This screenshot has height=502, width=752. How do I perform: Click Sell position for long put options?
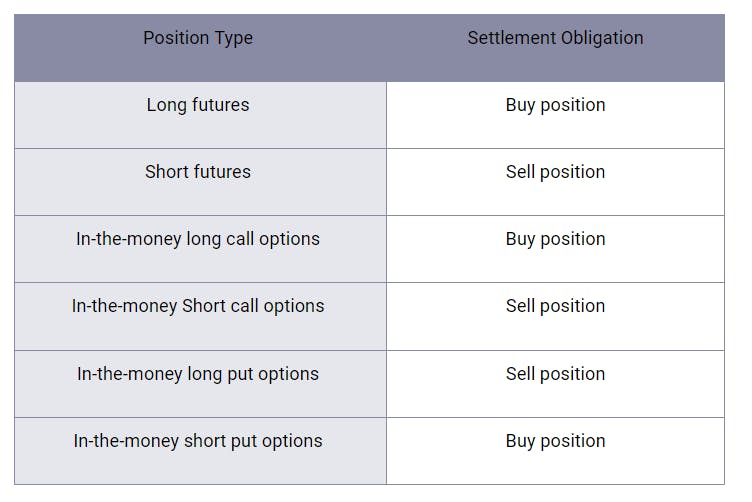[555, 374]
